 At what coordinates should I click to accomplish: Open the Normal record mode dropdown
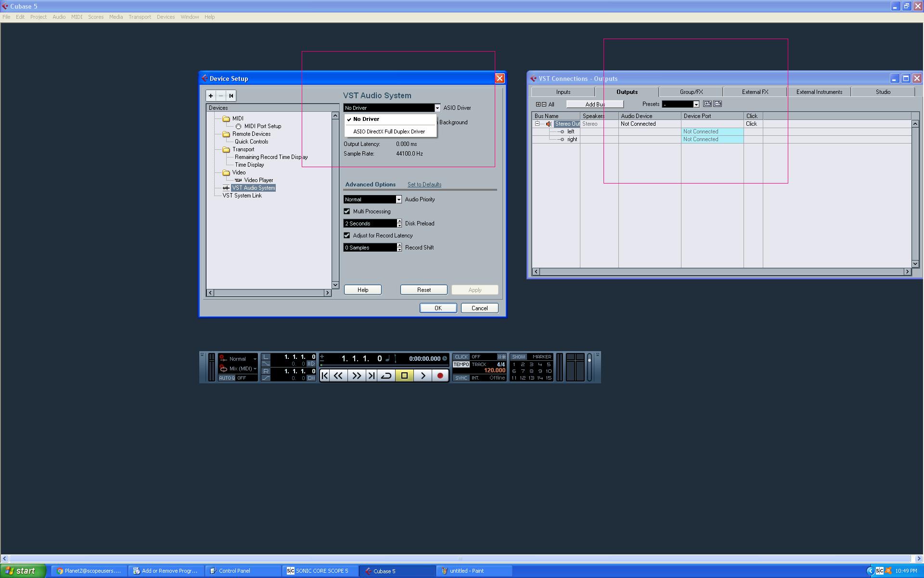255,359
